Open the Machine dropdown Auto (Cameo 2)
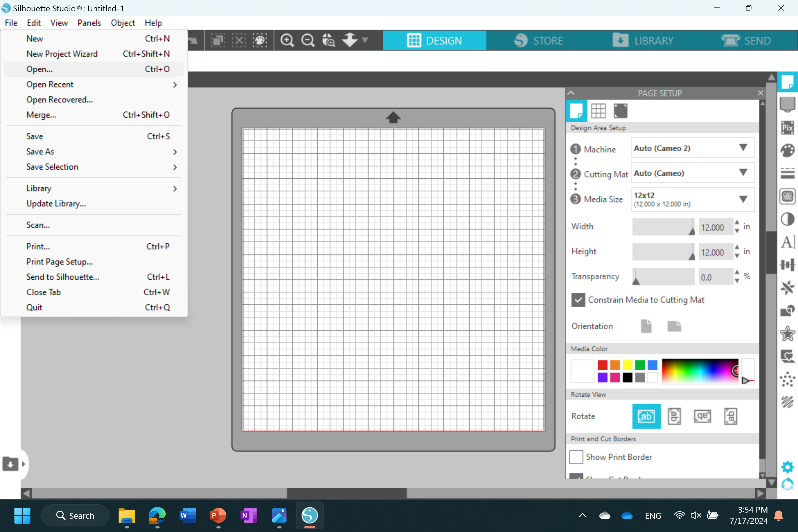The image size is (798, 532). pyautogui.click(x=692, y=148)
